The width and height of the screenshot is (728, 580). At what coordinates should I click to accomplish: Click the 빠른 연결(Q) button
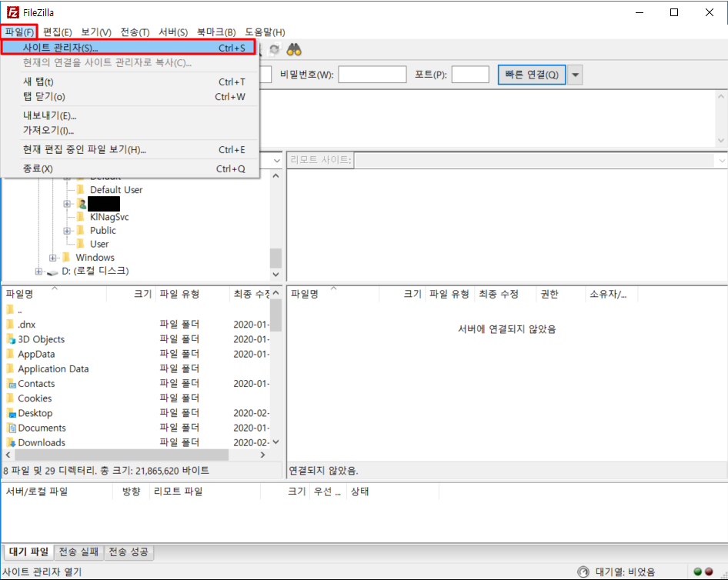coord(532,75)
